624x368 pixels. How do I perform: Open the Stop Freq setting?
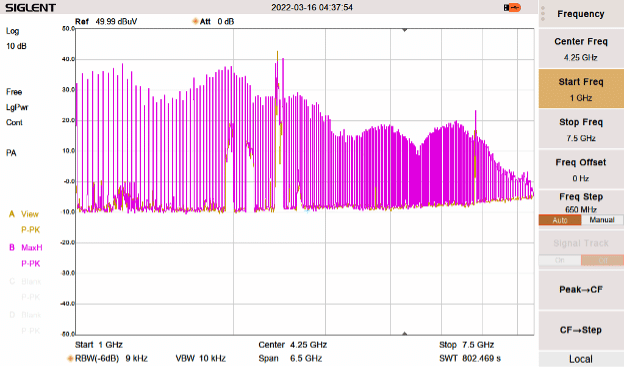pyautogui.click(x=581, y=129)
